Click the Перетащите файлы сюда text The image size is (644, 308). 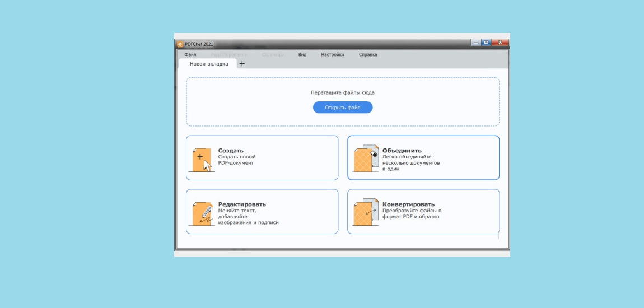pos(343,93)
